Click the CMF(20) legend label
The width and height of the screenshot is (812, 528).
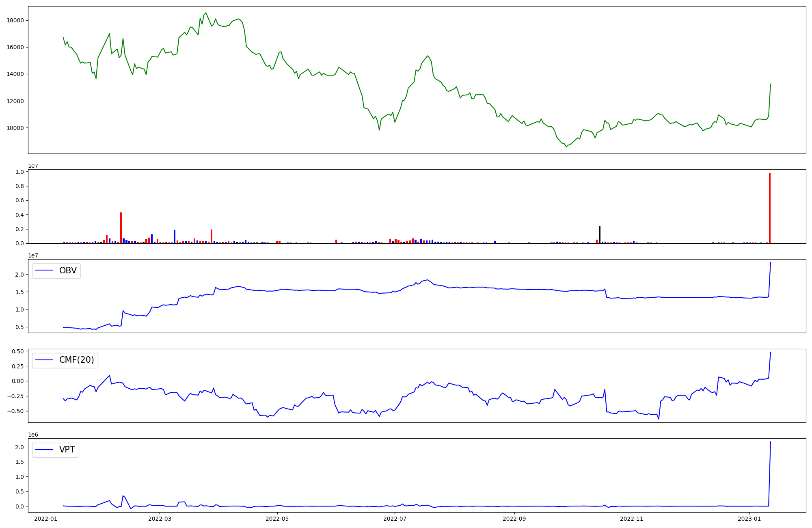[76, 360]
